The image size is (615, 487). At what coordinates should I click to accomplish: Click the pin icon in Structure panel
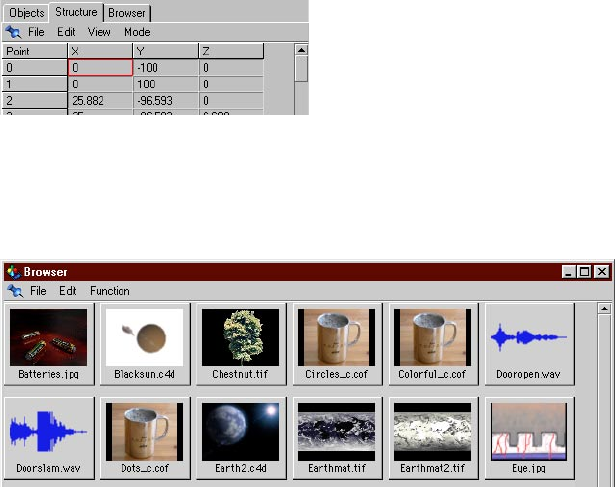(x=13, y=32)
